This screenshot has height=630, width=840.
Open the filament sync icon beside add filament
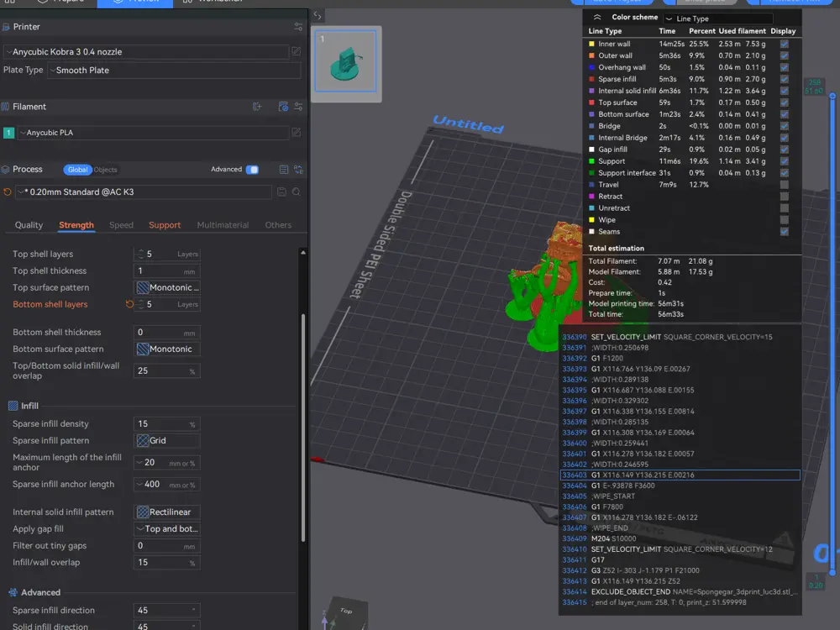point(283,107)
